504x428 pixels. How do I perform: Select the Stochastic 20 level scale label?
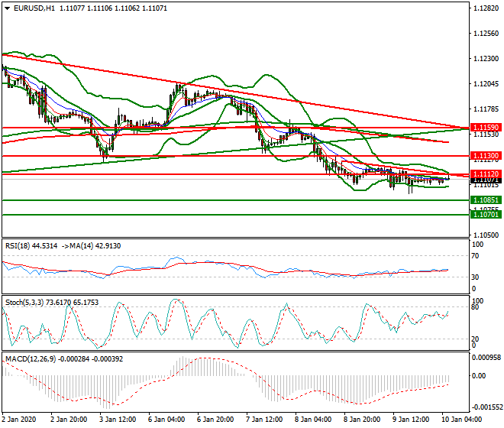tap(475, 339)
